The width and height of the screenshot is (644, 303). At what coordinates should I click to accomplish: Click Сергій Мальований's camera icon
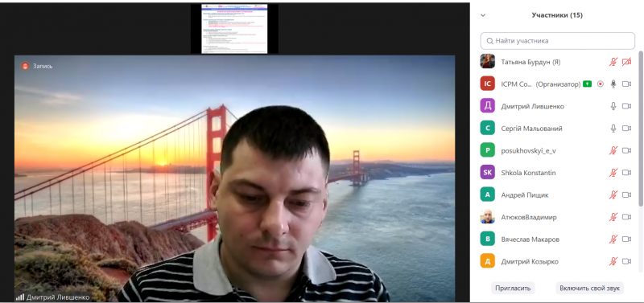(x=626, y=129)
